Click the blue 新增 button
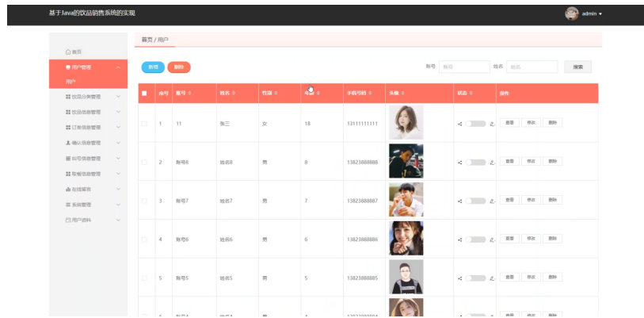The height and width of the screenshot is (318, 644). click(153, 67)
